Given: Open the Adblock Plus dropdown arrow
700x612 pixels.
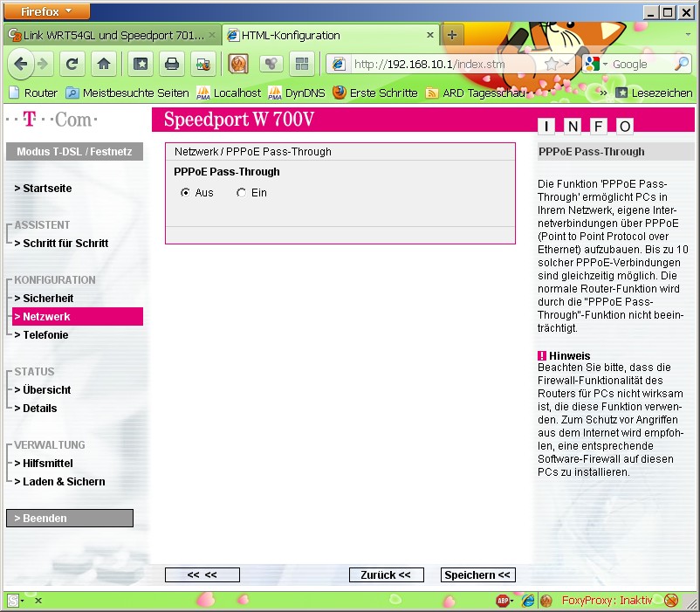Looking at the screenshot, I should click(x=512, y=601).
